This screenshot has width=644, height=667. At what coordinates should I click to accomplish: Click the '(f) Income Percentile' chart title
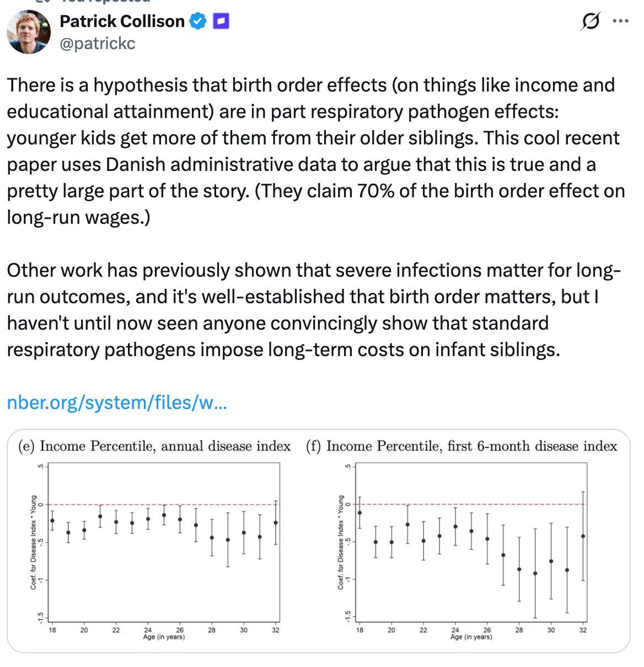[x=461, y=446]
